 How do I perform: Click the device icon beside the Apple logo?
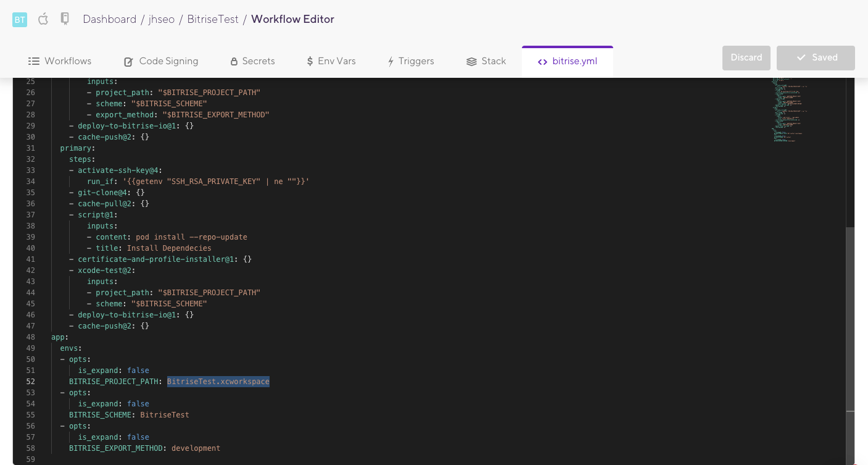(65, 19)
